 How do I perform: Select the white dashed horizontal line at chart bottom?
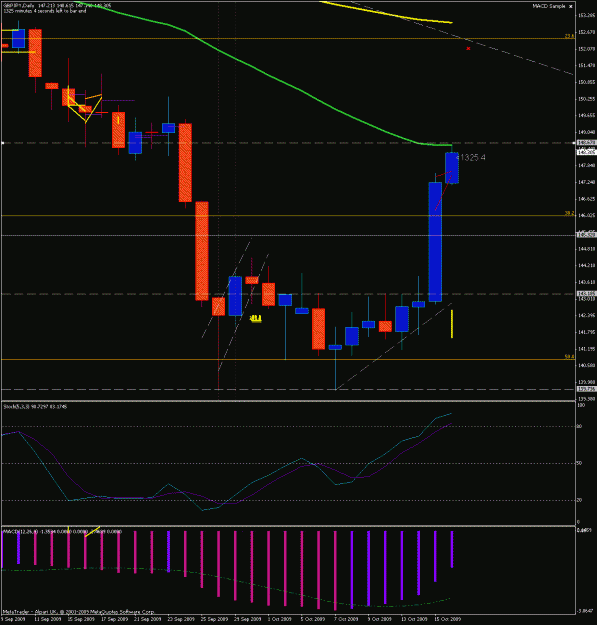pos(288,389)
